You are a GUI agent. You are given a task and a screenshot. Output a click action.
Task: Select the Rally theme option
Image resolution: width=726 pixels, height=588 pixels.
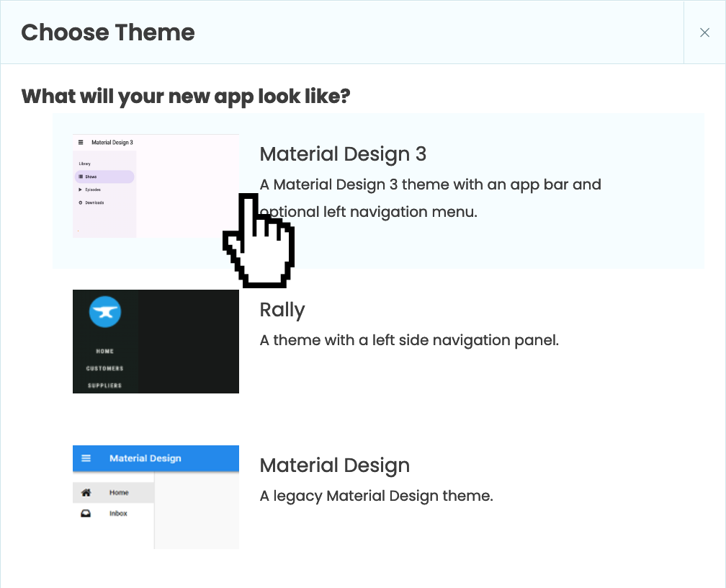282,310
